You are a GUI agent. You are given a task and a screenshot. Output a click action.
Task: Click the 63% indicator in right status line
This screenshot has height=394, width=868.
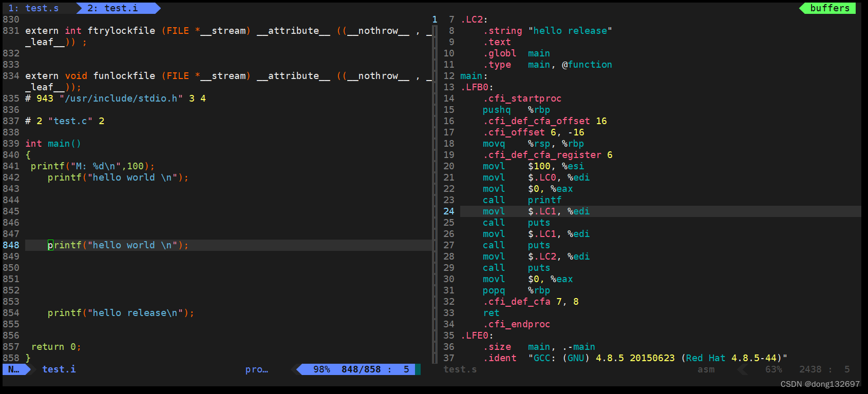pyautogui.click(x=774, y=369)
